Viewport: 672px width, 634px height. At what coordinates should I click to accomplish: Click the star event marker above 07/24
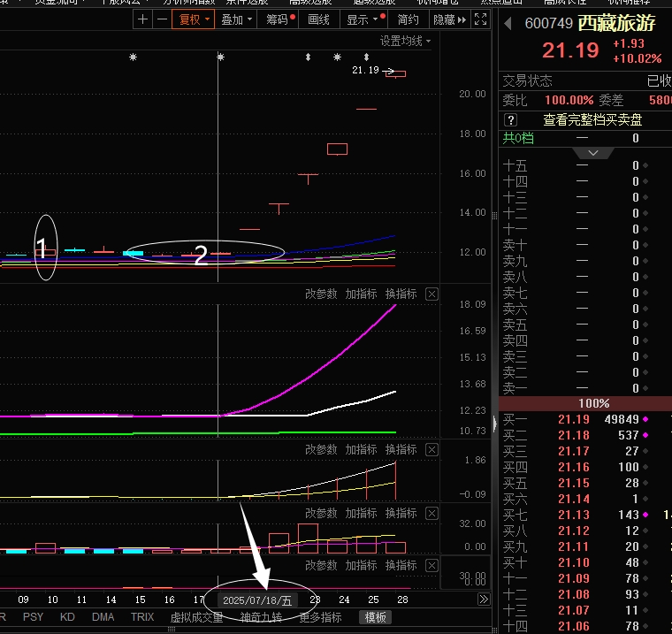(337, 57)
